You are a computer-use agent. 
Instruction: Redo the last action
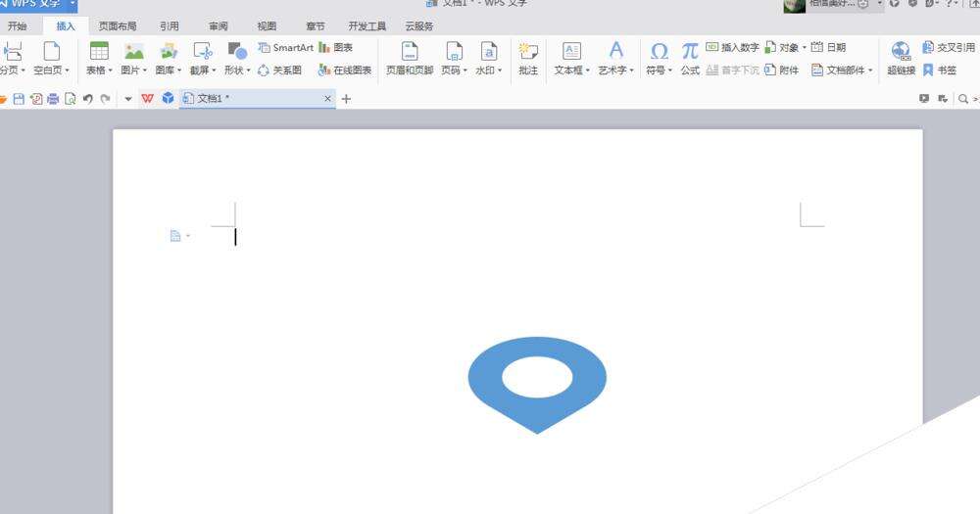(106, 99)
